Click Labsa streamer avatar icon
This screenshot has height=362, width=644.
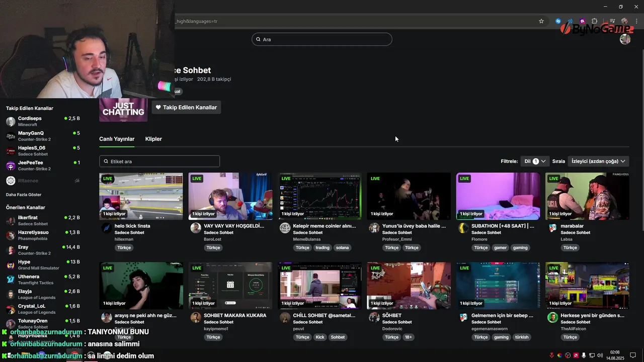click(552, 228)
